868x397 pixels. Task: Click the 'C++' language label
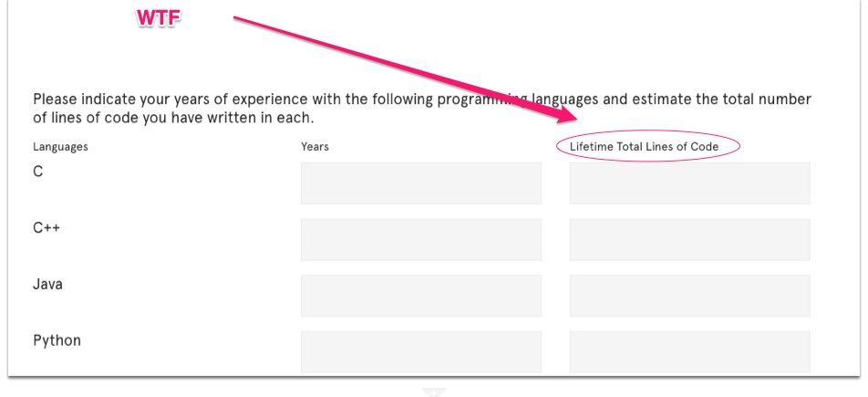[46, 228]
